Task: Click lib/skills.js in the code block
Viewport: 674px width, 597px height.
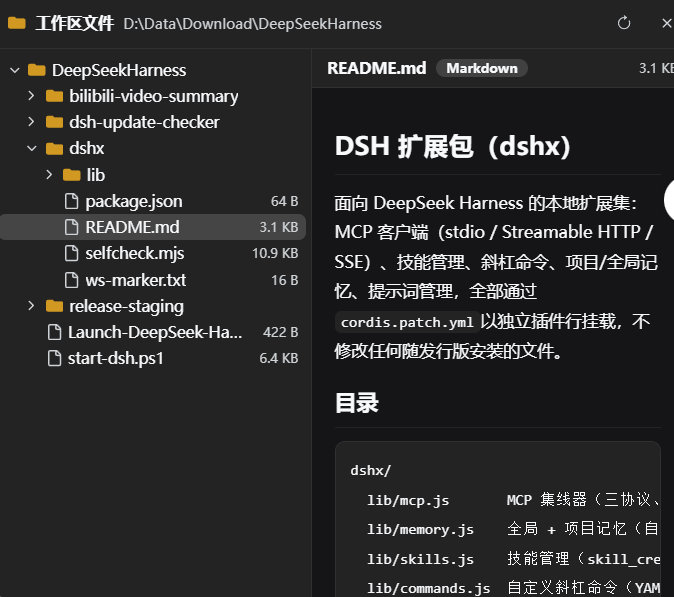Action: (420, 559)
